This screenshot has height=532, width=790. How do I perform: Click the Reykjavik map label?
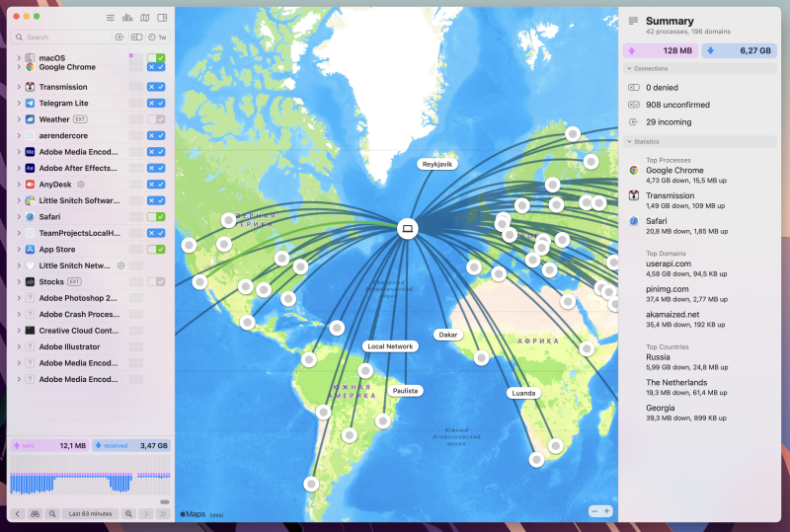pyautogui.click(x=437, y=164)
